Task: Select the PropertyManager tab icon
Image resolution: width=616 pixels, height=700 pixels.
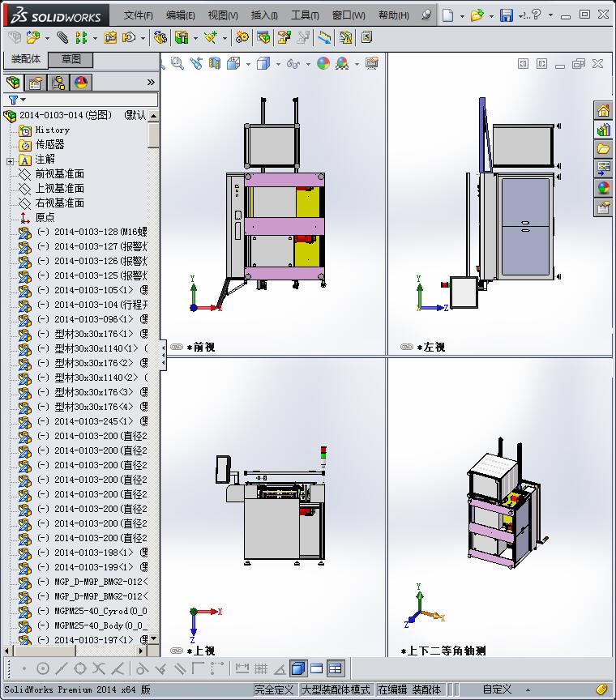Action: [x=36, y=83]
